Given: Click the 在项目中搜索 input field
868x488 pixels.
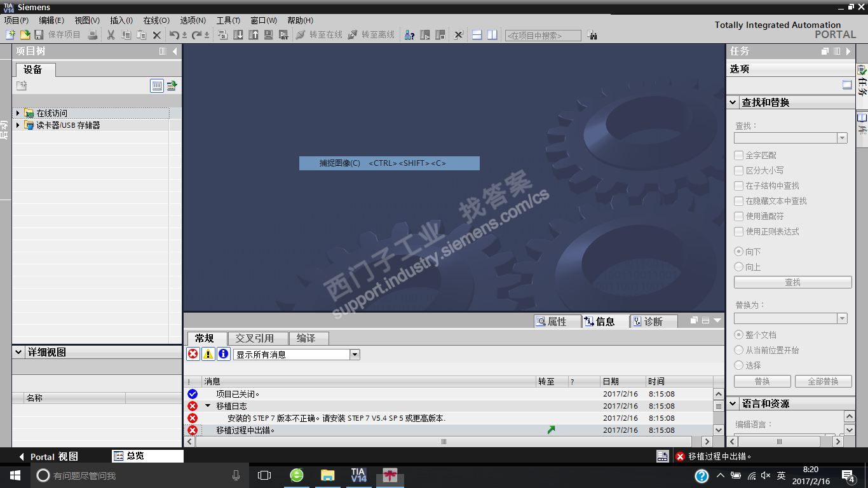Looking at the screenshot, I should tap(543, 36).
